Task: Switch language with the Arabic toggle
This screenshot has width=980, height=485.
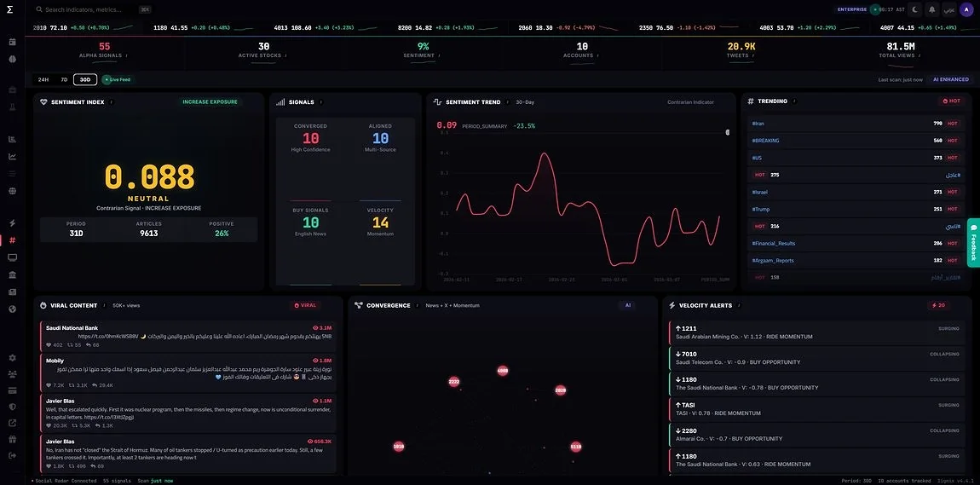Action: point(948,9)
